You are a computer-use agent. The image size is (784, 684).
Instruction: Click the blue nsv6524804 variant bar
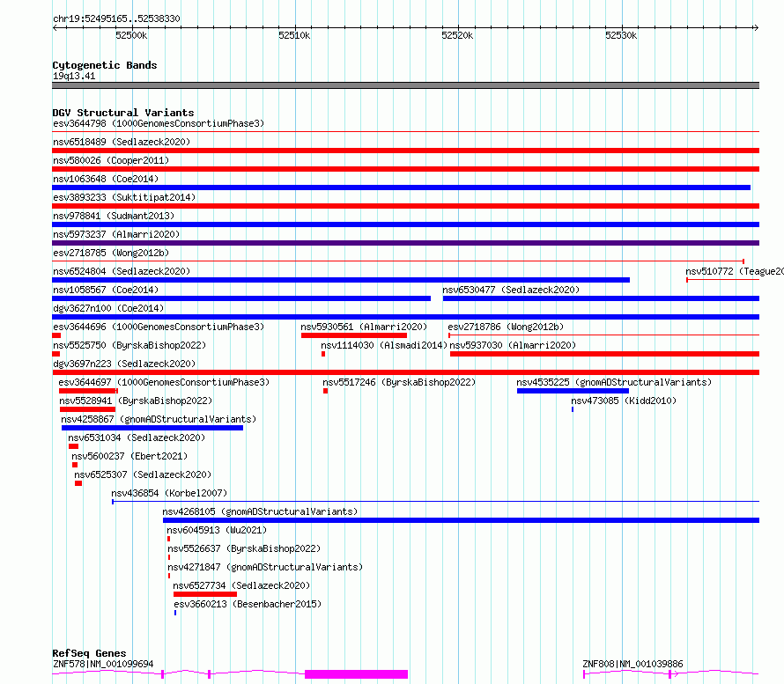pyautogui.click(x=341, y=280)
